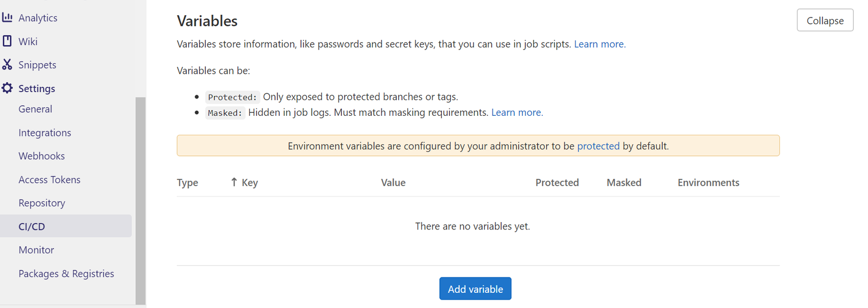This screenshot has height=308, width=868.
Task: Sort by Key column arrow
Action: [x=234, y=182]
